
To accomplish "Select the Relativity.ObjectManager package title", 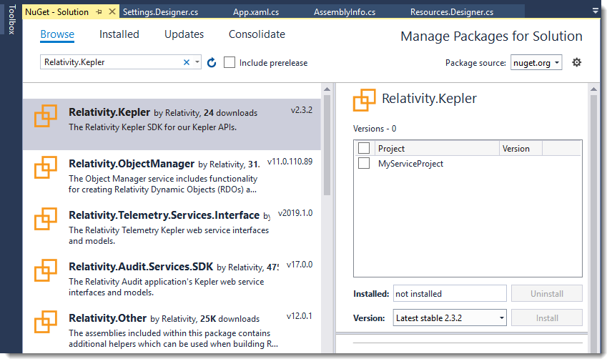I will pos(132,164).
